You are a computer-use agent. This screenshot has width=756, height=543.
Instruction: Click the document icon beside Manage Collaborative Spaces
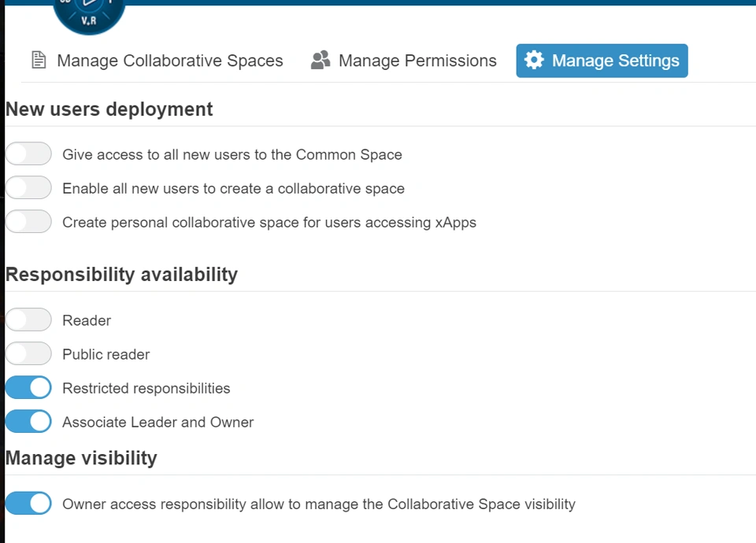pos(39,61)
